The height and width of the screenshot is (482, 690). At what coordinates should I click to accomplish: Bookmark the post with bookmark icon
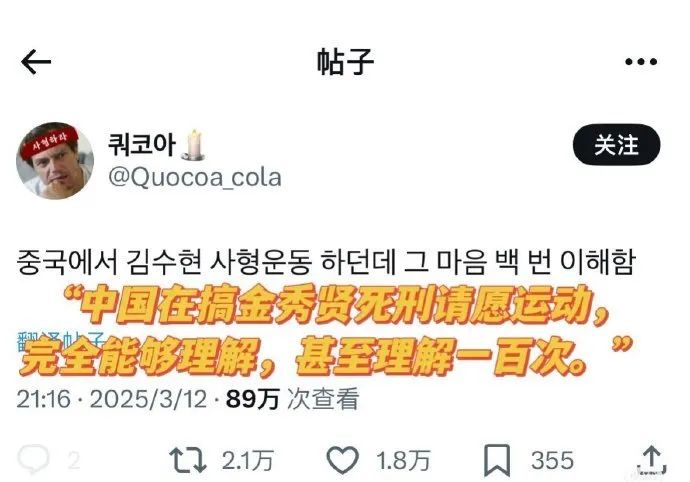497,460
